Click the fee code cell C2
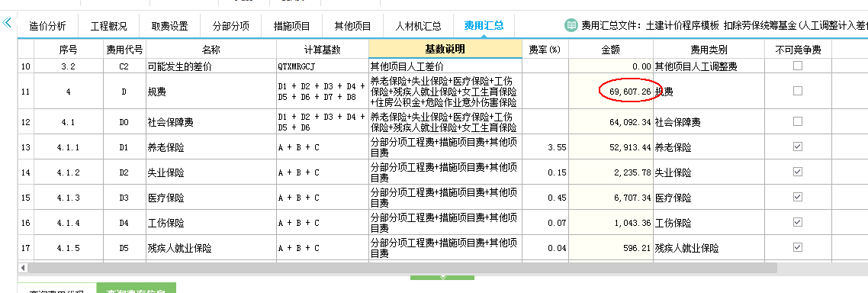Image resolution: width=868 pixels, height=293 pixels. click(124, 66)
